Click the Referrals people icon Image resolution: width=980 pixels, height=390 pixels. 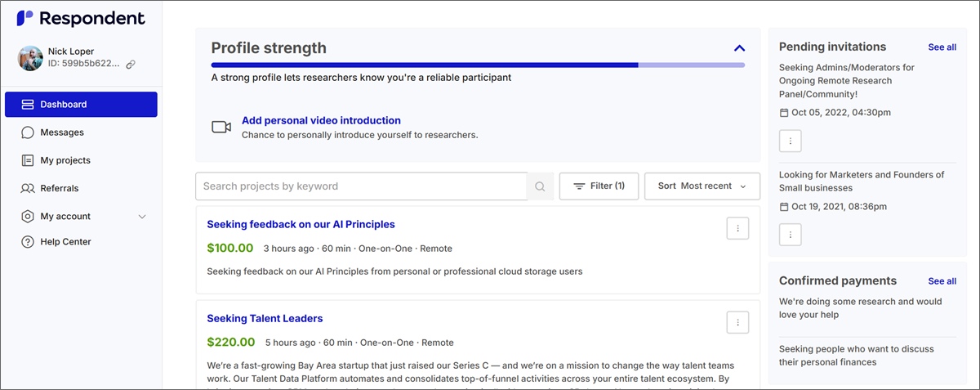click(x=27, y=188)
